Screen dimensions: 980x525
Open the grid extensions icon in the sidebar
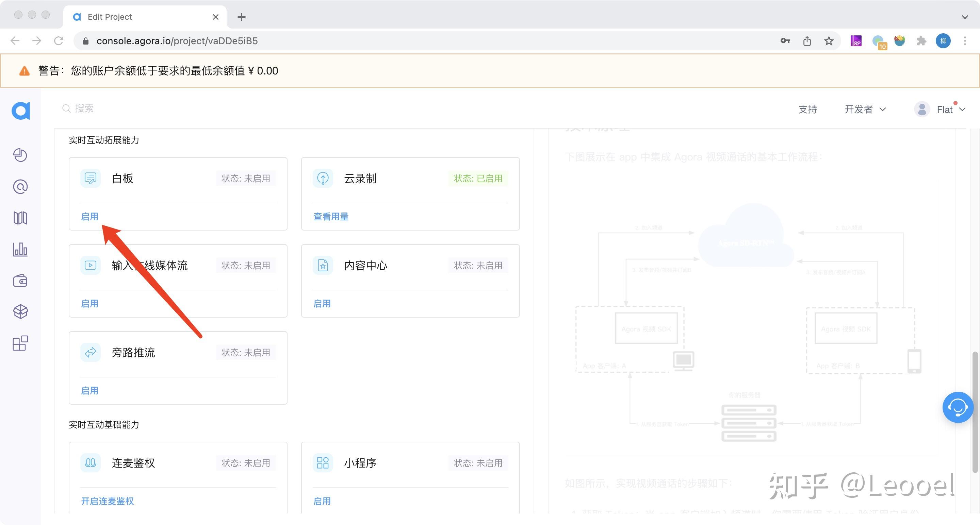[x=20, y=343]
